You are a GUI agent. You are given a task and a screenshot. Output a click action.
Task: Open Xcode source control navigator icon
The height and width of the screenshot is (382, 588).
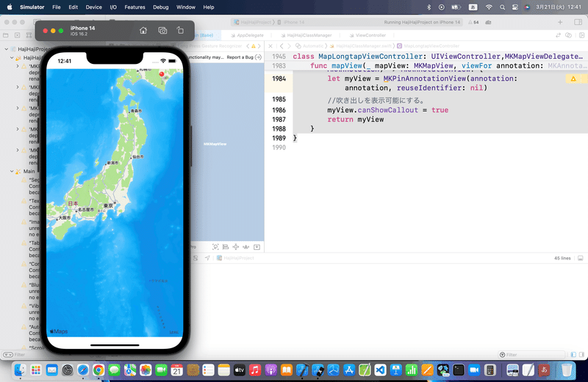17,35
